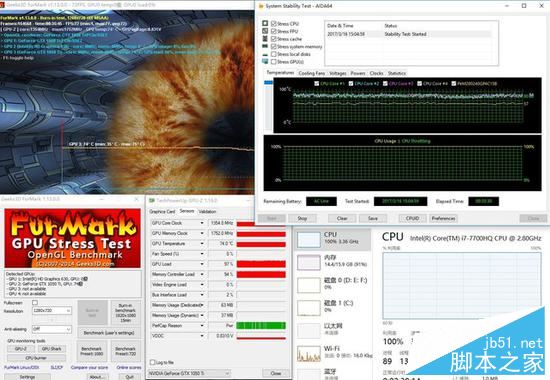Enable Log to file in GPU-Z
Image resolution: width=550 pixels, height=380 pixels.
click(152, 362)
